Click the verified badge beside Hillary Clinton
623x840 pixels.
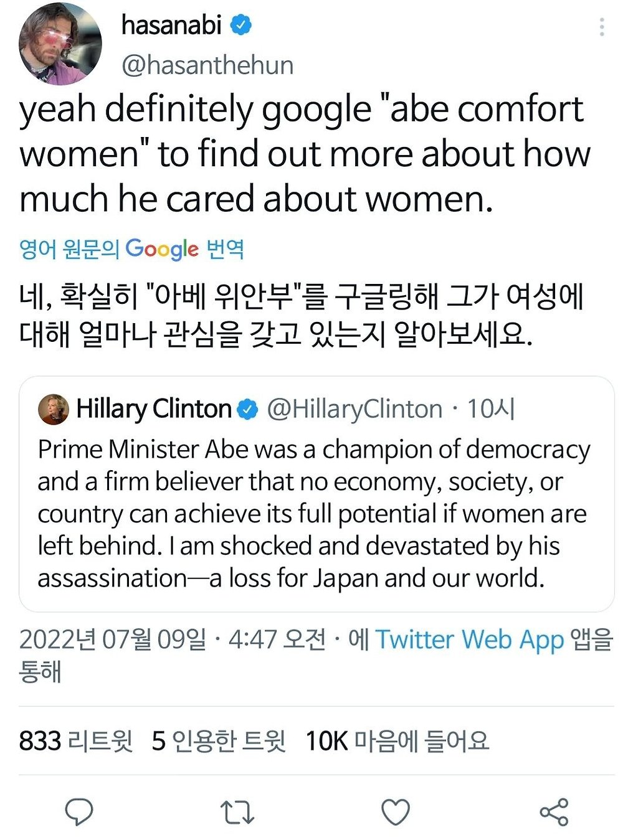(x=249, y=410)
